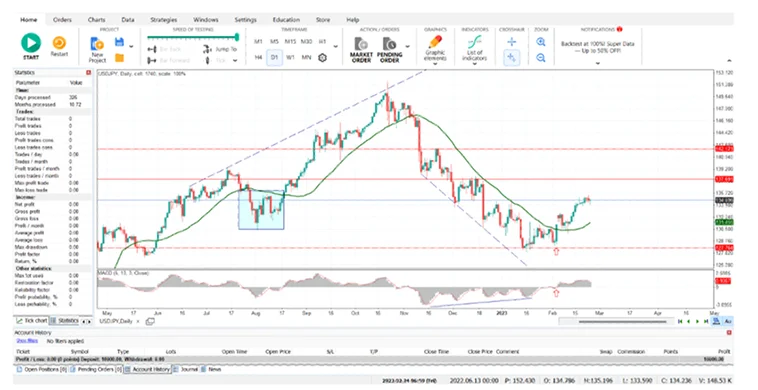Toggle the active crosshair with marks icon

coord(511,58)
